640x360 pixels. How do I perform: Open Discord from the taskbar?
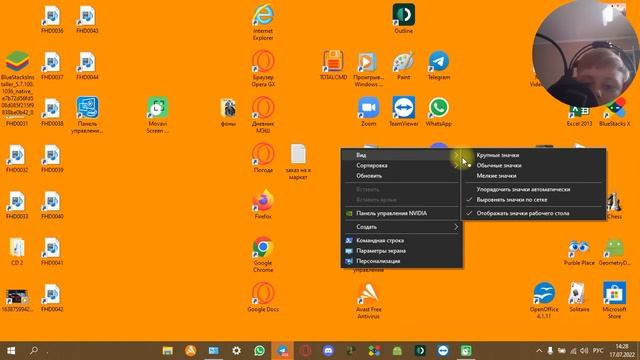(x=328, y=351)
